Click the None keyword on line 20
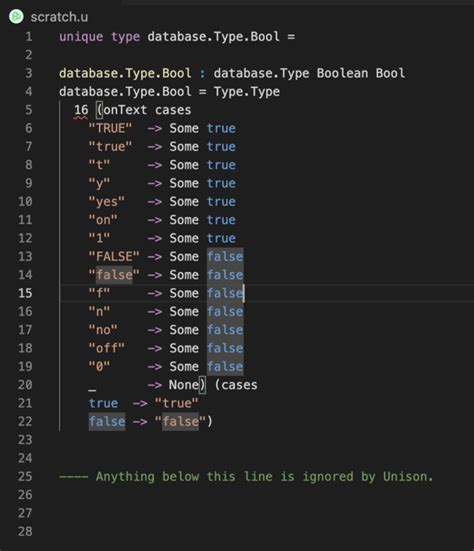This screenshot has height=551, width=474. click(x=183, y=385)
